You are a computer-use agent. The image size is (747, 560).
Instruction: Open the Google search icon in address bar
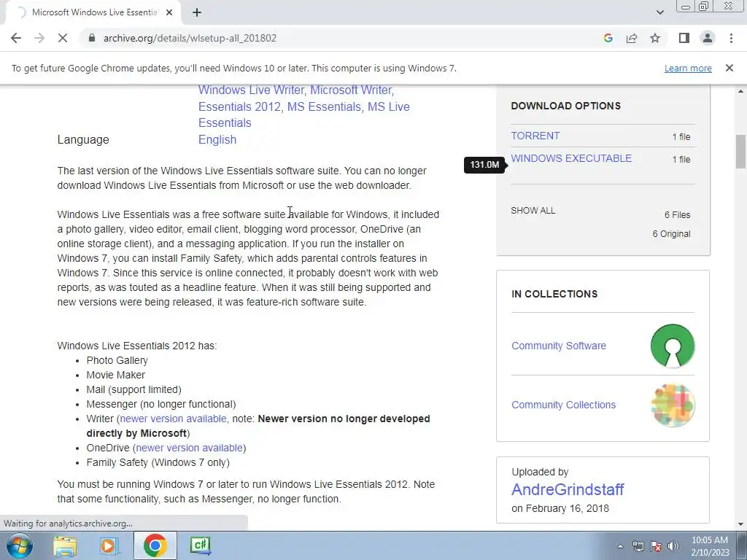608,38
